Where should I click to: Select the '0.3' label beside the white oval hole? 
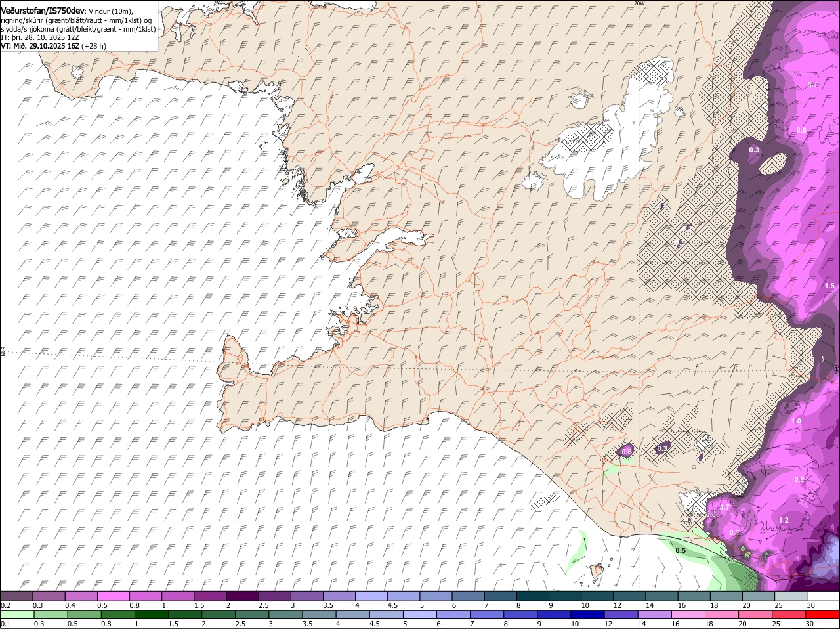754,150
